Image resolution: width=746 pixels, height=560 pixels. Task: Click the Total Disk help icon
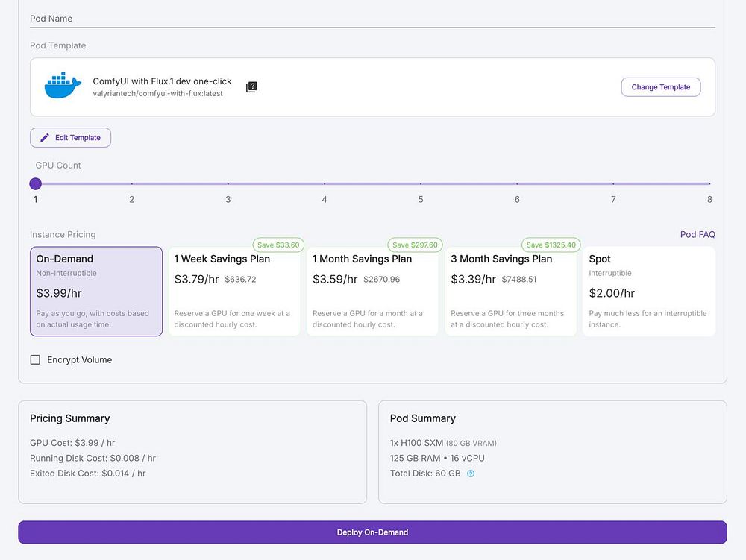click(471, 474)
